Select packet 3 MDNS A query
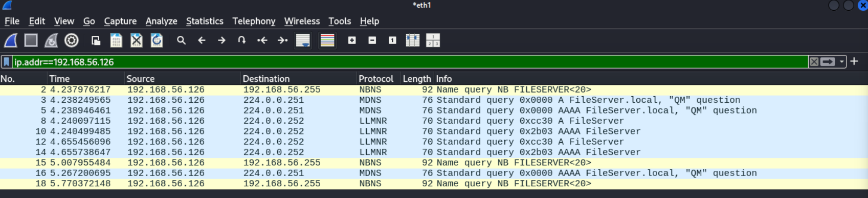 [434, 100]
